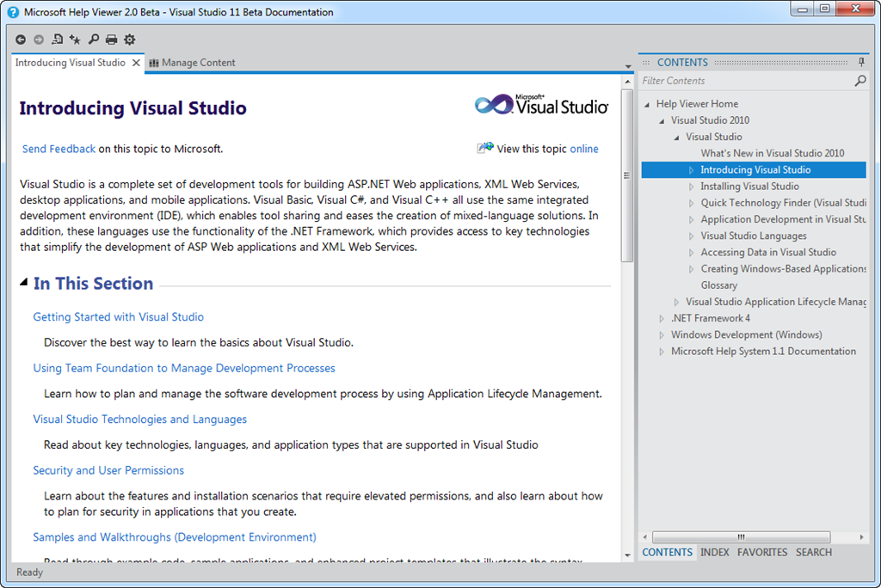The height and width of the screenshot is (588, 881).
Task: Collapse the Visual Studio 2010 node
Action: click(x=662, y=120)
